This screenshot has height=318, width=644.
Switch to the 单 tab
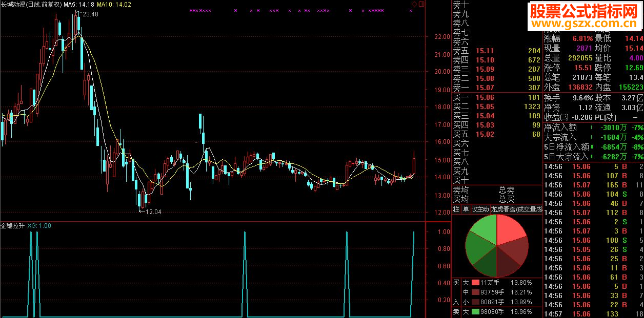click(466, 209)
